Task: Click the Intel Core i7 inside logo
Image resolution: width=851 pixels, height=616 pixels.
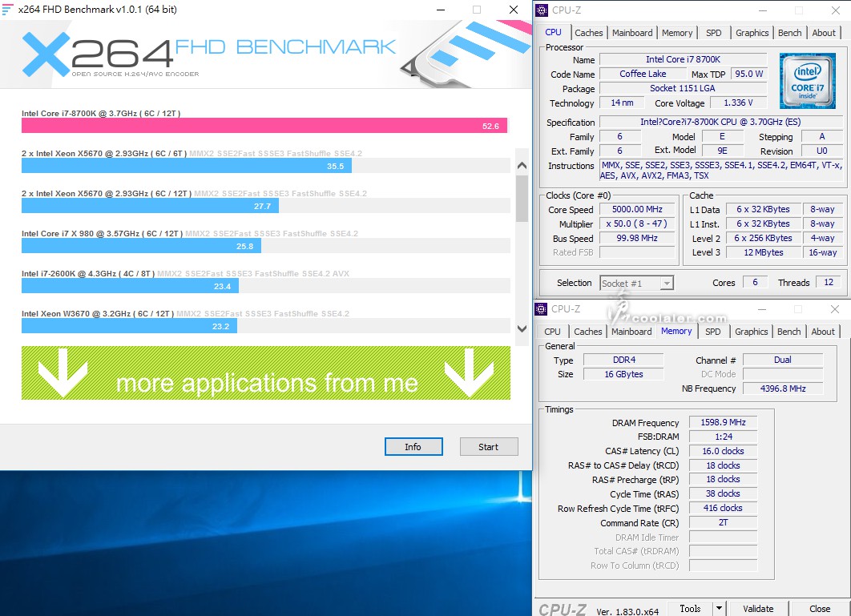Action: click(808, 81)
